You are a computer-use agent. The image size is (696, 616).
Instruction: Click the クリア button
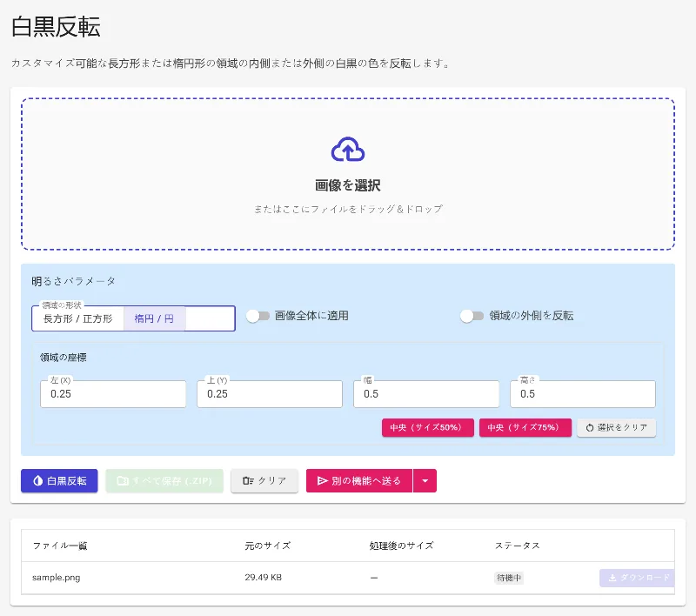264,480
